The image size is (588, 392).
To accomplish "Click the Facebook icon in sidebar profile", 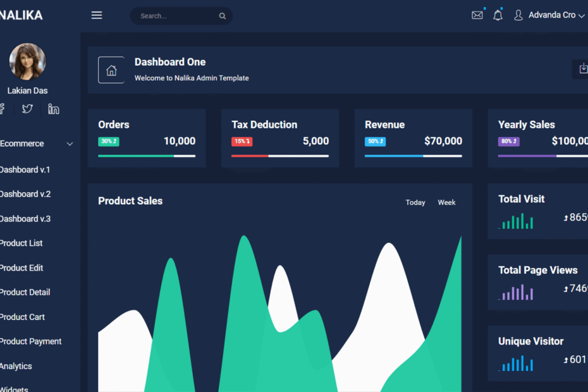I will (x=2, y=109).
